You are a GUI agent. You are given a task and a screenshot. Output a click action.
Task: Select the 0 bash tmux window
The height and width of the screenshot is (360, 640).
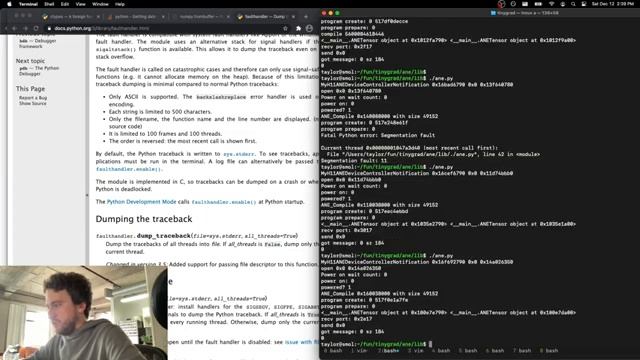coord(333,351)
